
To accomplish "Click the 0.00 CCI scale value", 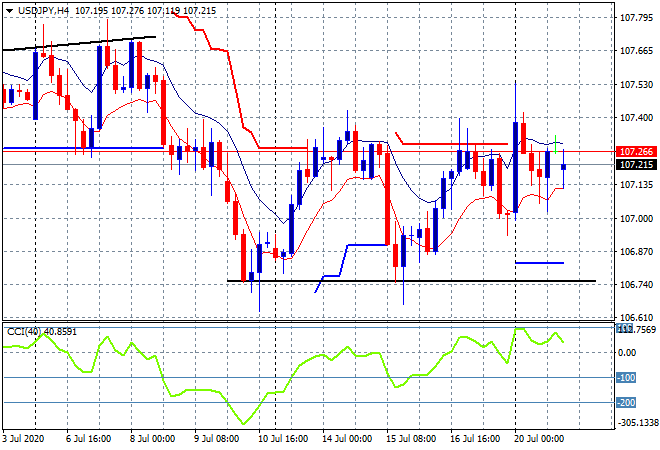I will pyautogui.click(x=628, y=353).
